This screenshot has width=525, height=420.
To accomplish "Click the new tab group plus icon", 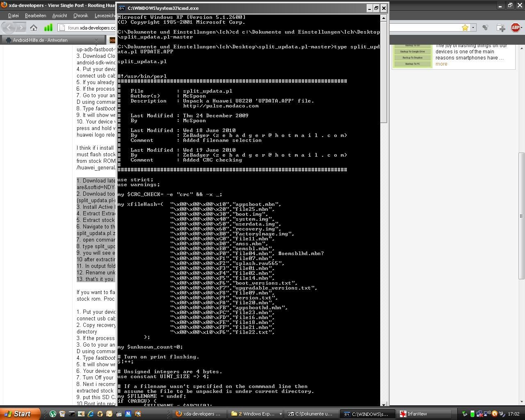I will coord(501,27).
